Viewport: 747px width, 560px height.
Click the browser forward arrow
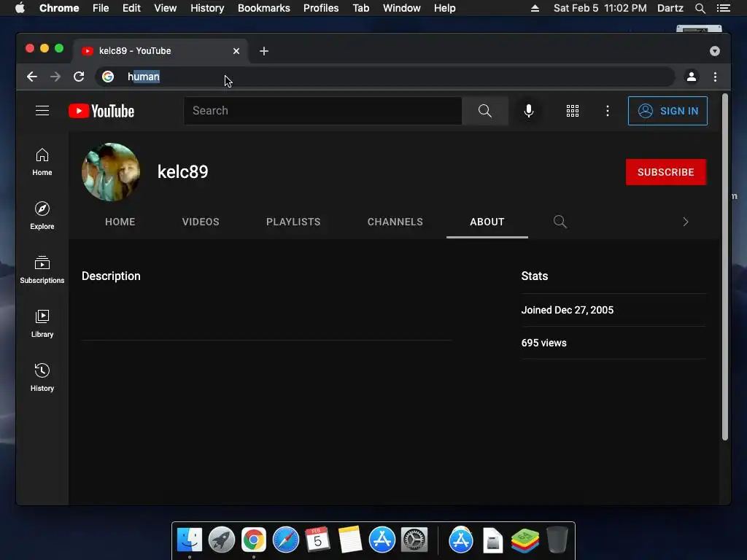point(55,77)
